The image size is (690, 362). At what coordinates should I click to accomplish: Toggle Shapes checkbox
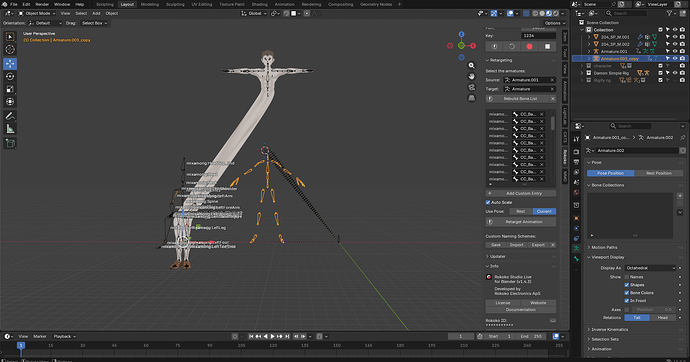point(627,285)
